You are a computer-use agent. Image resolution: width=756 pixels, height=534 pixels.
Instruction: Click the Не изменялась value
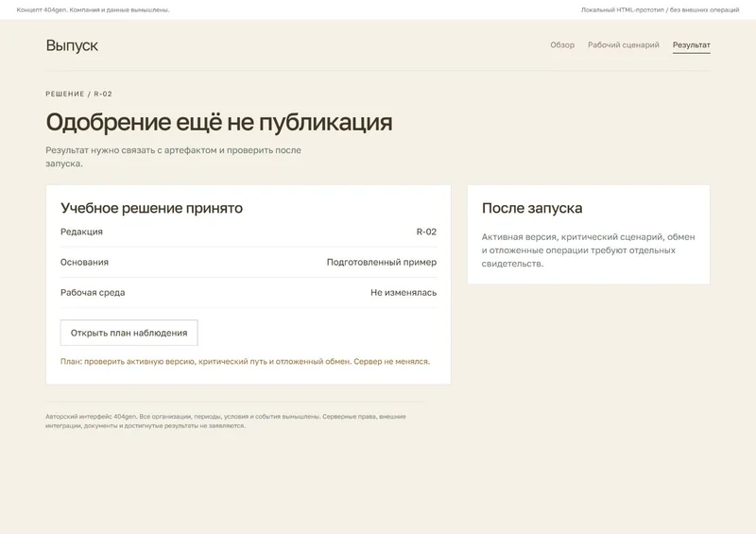click(404, 292)
